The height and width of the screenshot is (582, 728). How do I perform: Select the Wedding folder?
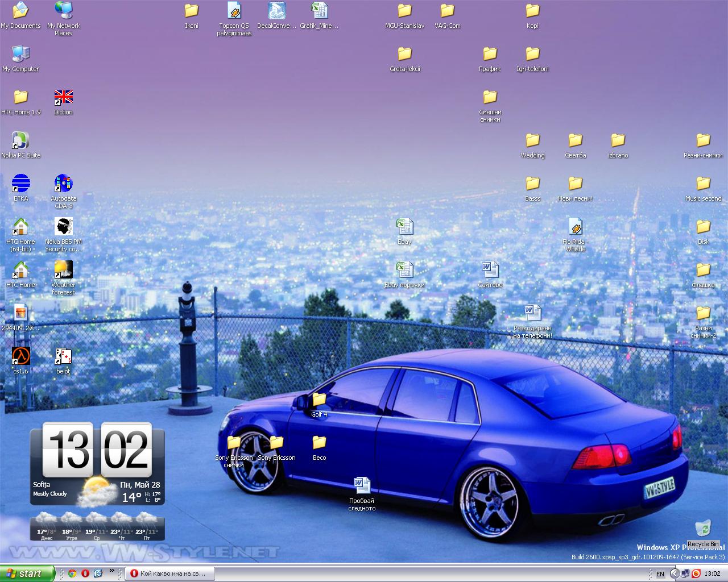(x=532, y=141)
